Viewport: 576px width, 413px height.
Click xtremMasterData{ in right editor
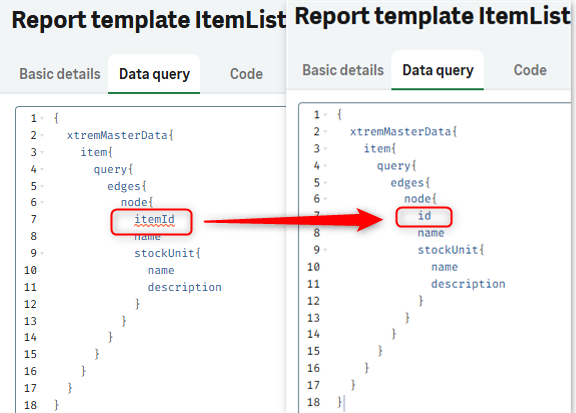click(403, 132)
